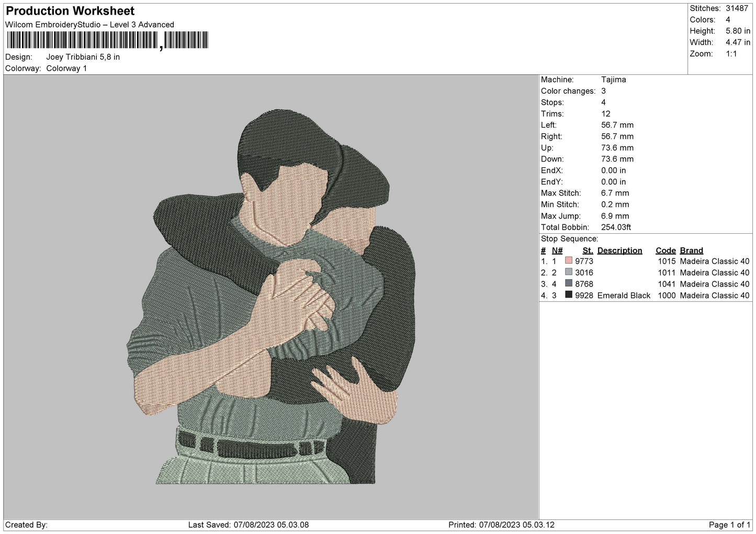The width and height of the screenshot is (756, 534).
Task: Click the 'Right:' label
Action: pos(551,137)
